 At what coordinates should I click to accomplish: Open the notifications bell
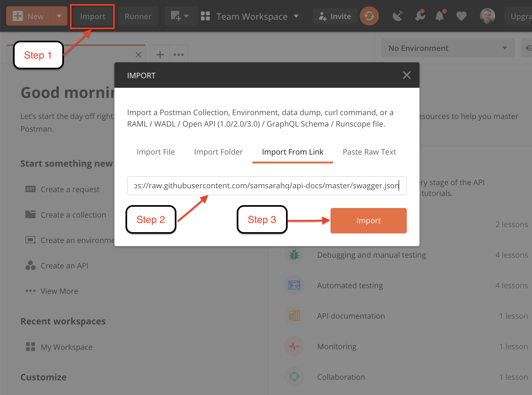pyautogui.click(x=440, y=16)
